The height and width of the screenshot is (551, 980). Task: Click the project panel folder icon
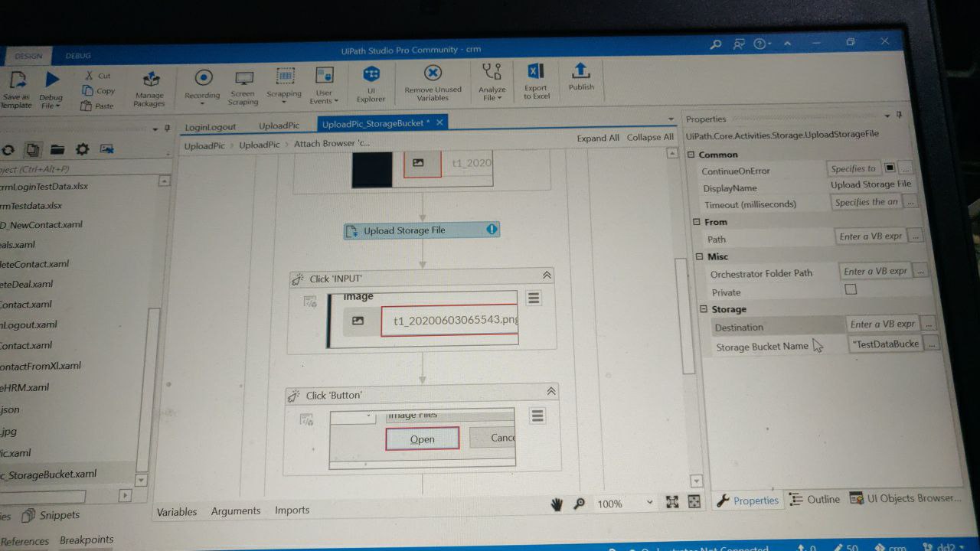click(57, 149)
